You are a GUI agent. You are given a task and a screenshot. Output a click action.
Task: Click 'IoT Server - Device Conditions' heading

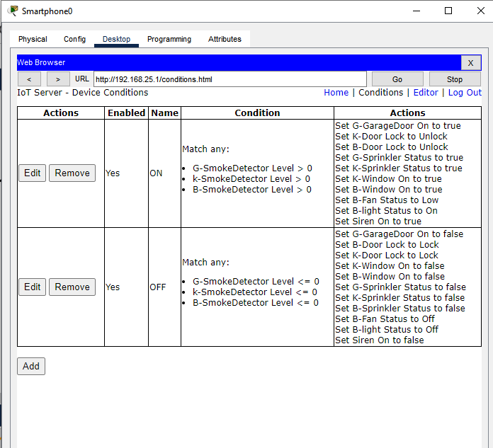click(82, 93)
